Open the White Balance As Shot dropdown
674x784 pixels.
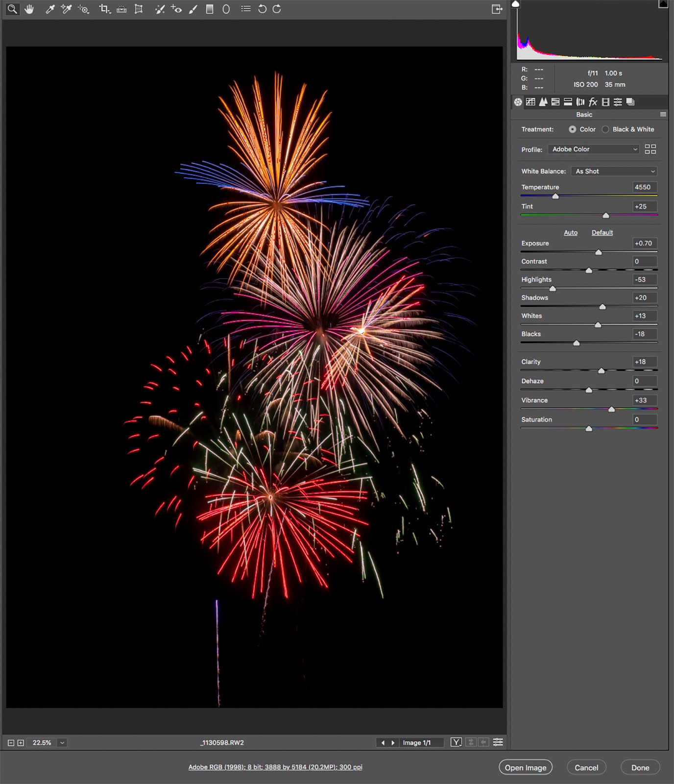pos(614,171)
